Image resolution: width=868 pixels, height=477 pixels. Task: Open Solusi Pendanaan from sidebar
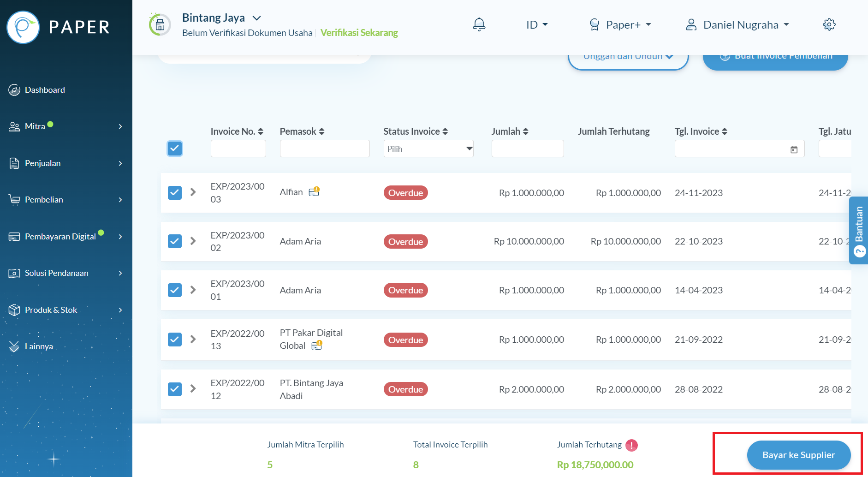(56, 273)
